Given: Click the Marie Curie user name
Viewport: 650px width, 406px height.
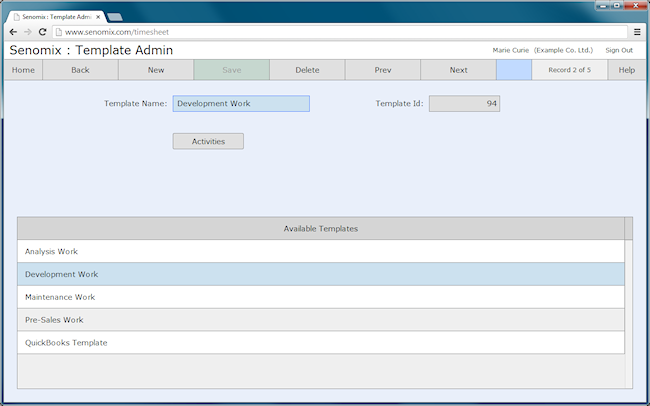Looking at the screenshot, I should pos(511,50).
